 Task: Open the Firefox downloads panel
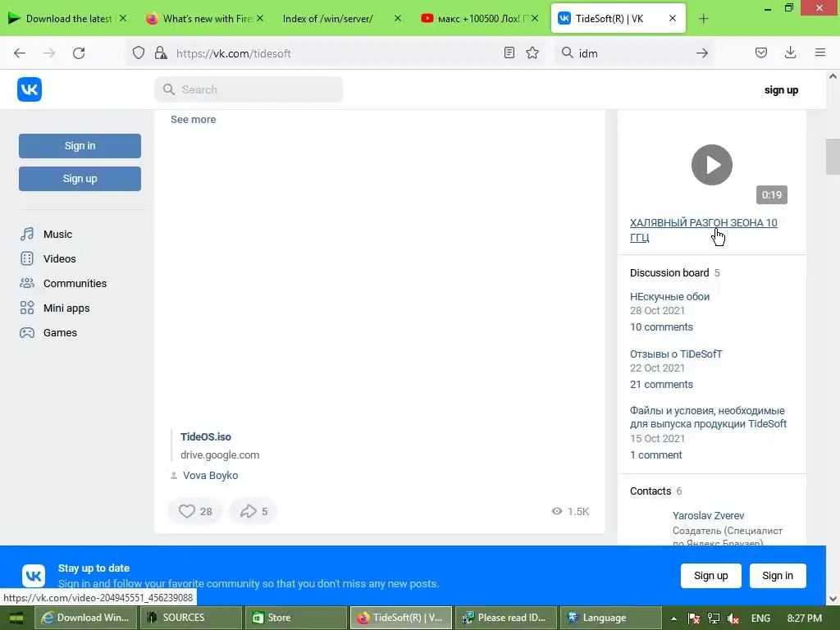coord(790,52)
